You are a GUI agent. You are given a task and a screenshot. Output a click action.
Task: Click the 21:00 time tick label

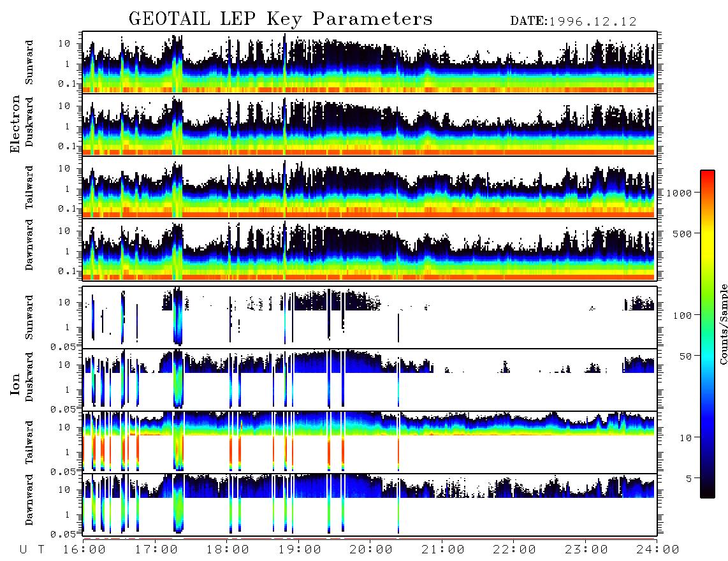pos(444,550)
